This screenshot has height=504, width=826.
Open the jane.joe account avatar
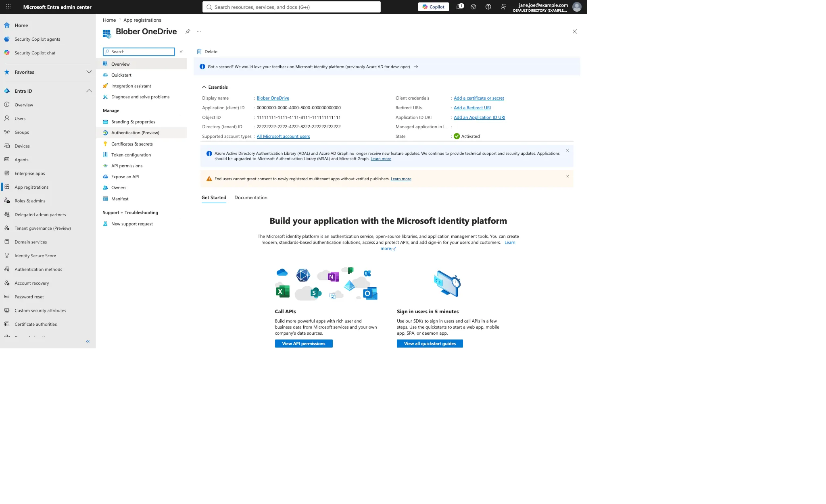pyautogui.click(x=577, y=7)
